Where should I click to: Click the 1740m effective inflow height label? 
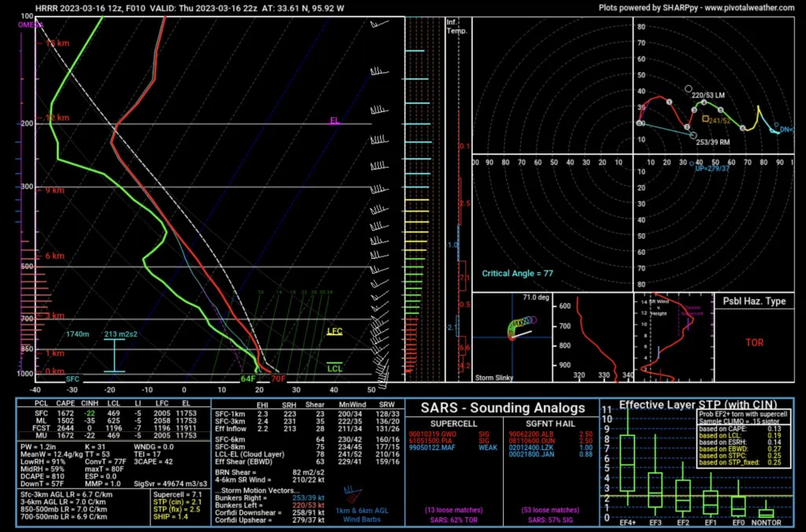click(x=78, y=334)
